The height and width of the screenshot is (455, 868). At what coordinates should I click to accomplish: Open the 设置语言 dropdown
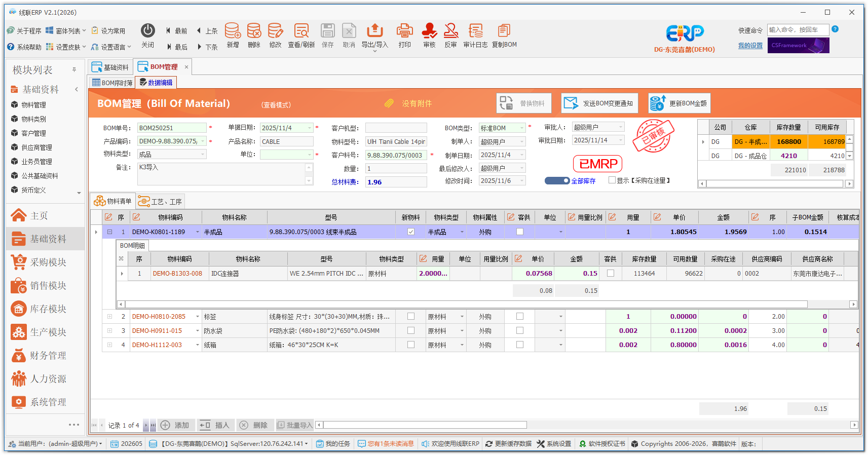111,47
